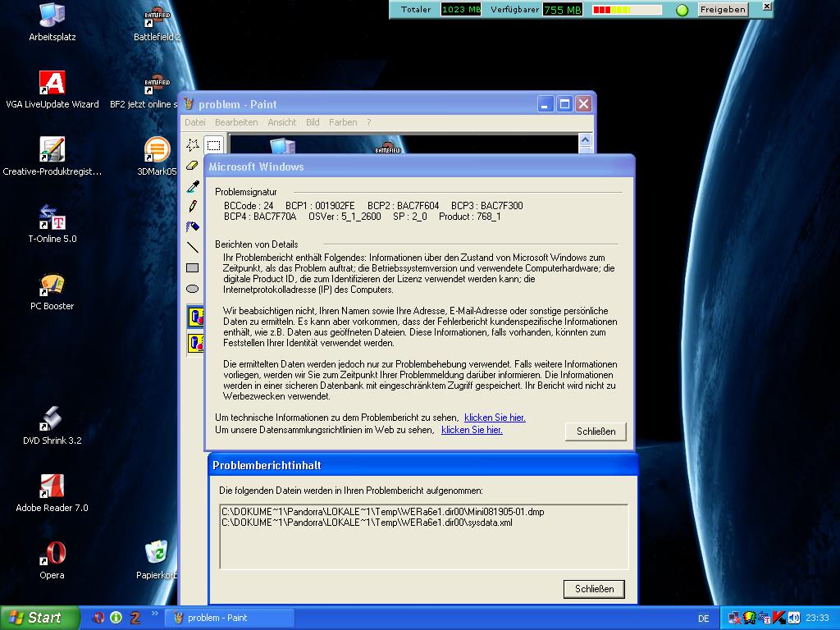The height and width of the screenshot is (630, 840).
Task: Launch Opera from the Quick Launch bar
Action: coord(98,618)
